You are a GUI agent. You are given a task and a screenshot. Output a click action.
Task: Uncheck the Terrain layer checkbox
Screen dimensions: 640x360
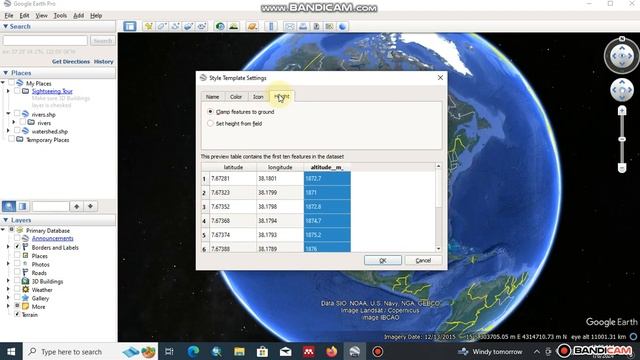coord(17,314)
